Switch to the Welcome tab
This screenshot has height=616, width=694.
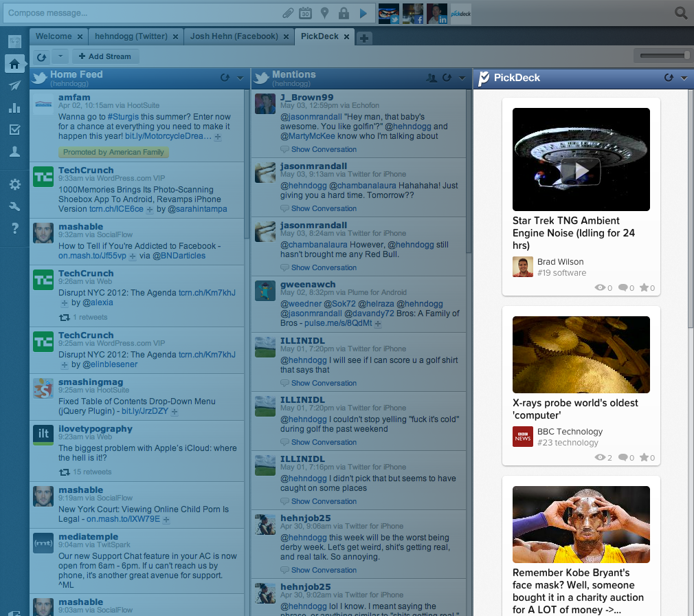point(54,36)
